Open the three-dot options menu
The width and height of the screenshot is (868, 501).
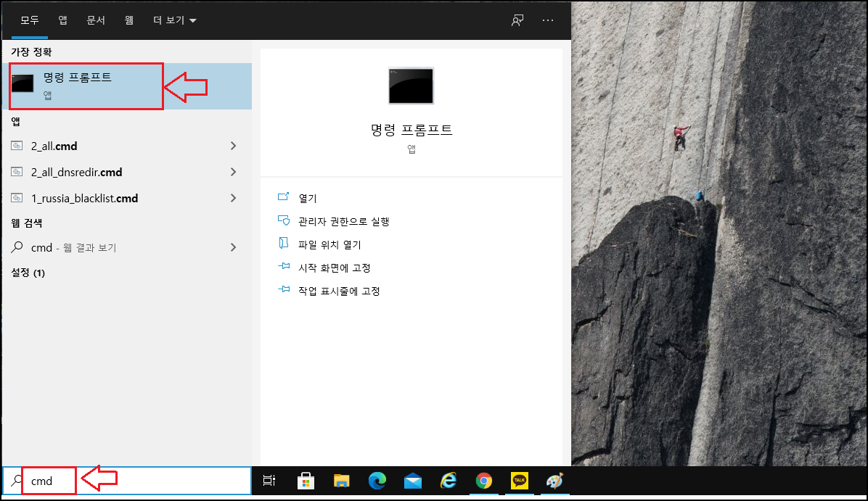(x=547, y=20)
